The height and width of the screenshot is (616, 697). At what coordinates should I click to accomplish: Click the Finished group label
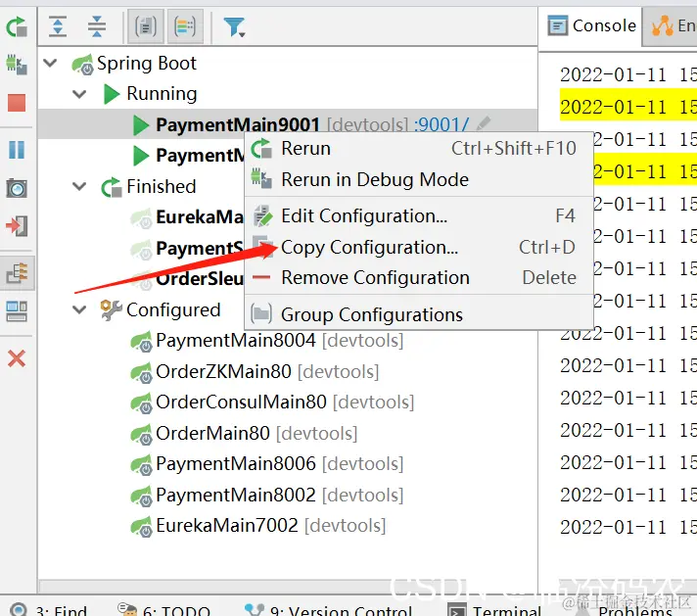point(162,187)
